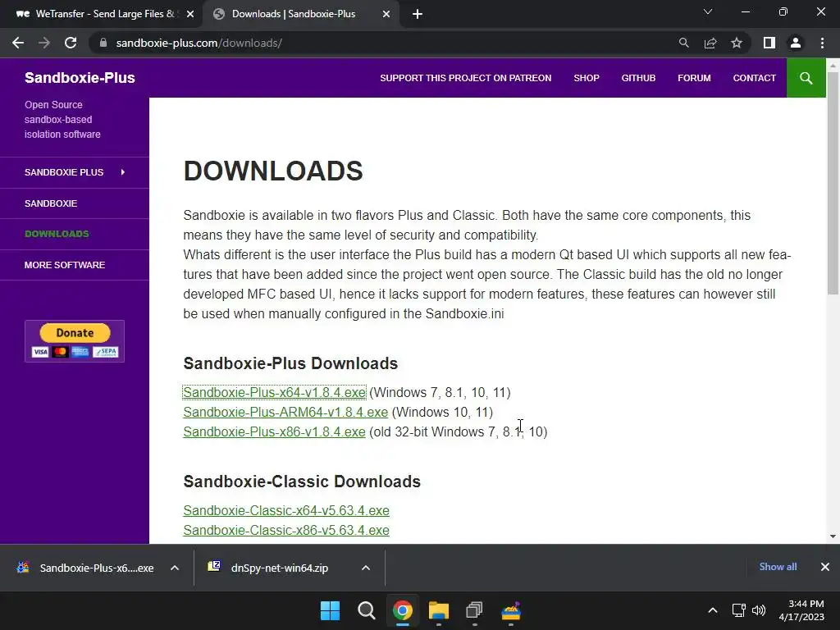840x630 pixels.
Task: Click the Sandboxie-Plus Downloads heading
Action: (290, 363)
